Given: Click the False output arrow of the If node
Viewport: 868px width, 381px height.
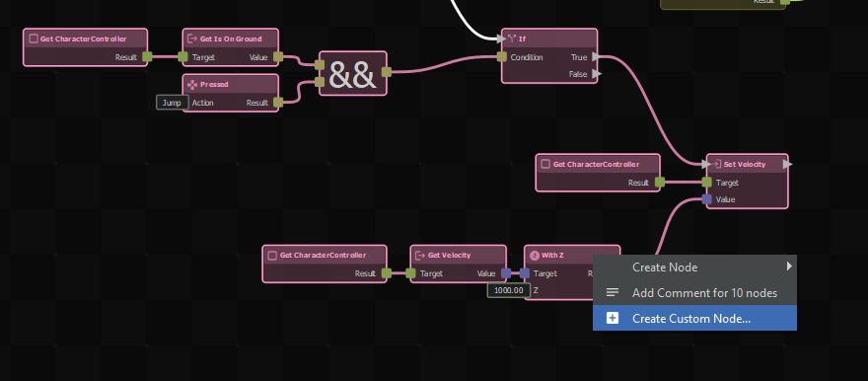Looking at the screenshot, I should pos(596,74).
